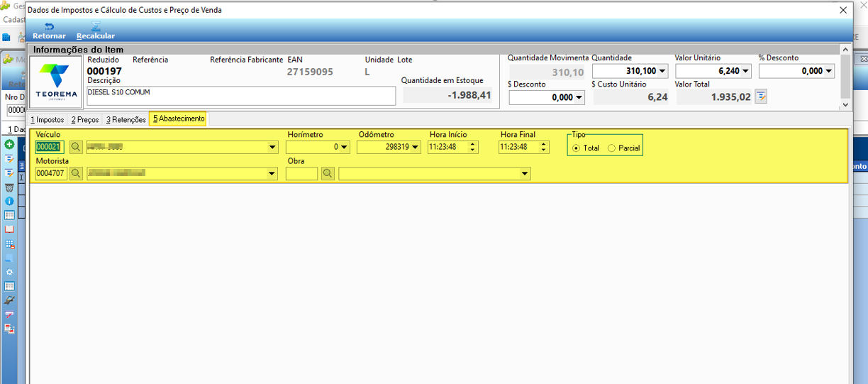
Task: Close the Dados de Impostos dialog
Action: pyautogui.click(x=842, y=10)
